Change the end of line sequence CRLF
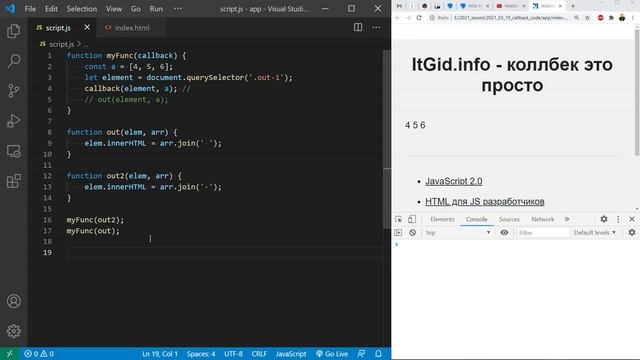Viewport: 640px width, 360px height. [x=259, y=353]
